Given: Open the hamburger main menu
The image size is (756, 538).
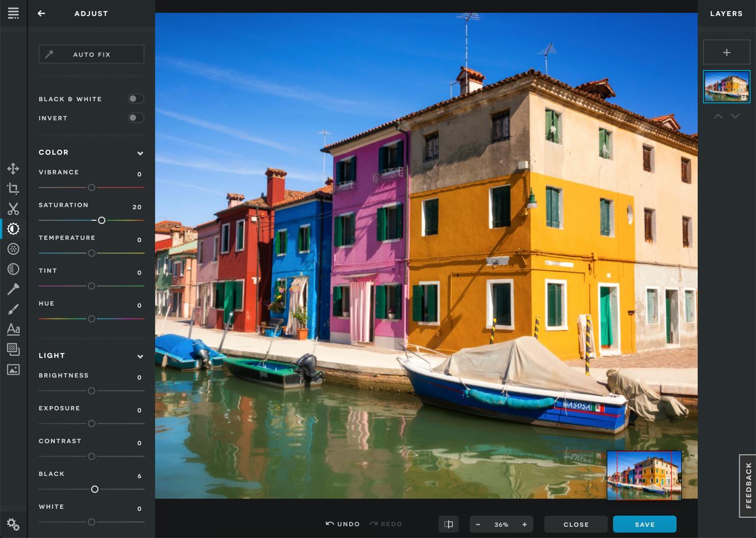Looking at the screenshot, I should 13,13.
